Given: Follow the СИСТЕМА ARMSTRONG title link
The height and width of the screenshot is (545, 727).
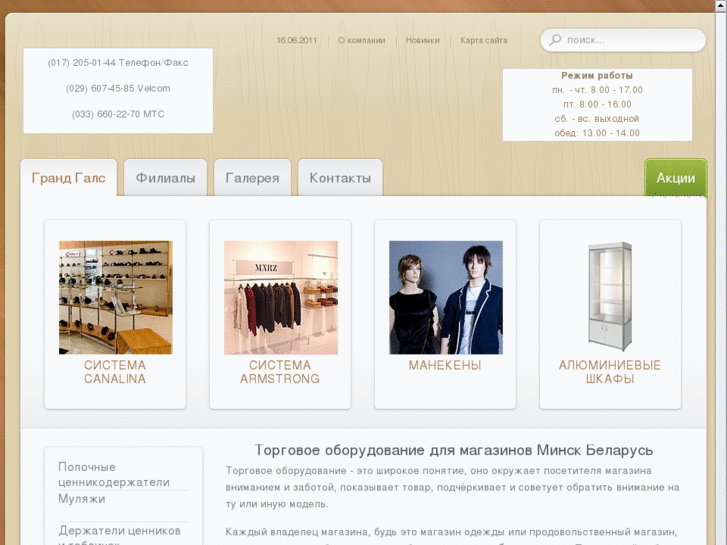Looking at the screenshot, I should click(280, 372).
